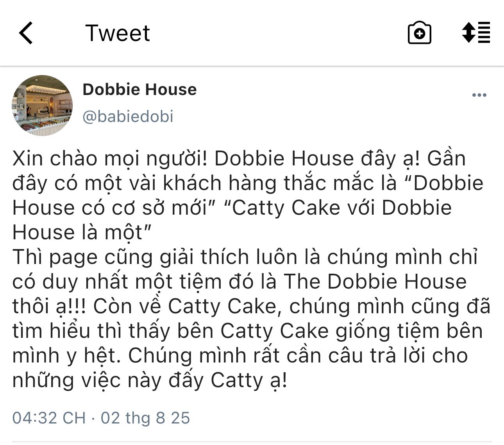The width and height of the screenshot is (504, 445).
Task: Click the Tweet header title
Action: [x=118, y=33]
